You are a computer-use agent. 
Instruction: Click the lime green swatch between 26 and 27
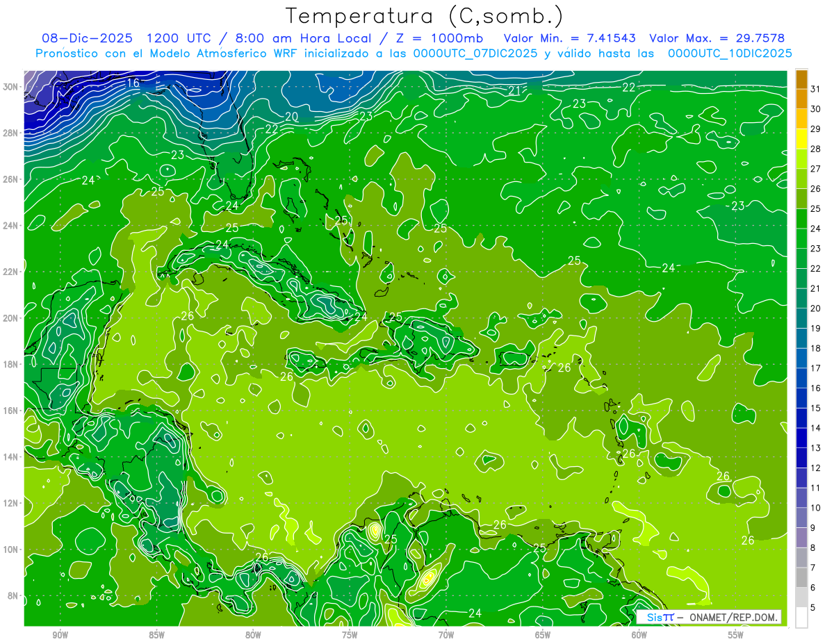coord(801,179)
